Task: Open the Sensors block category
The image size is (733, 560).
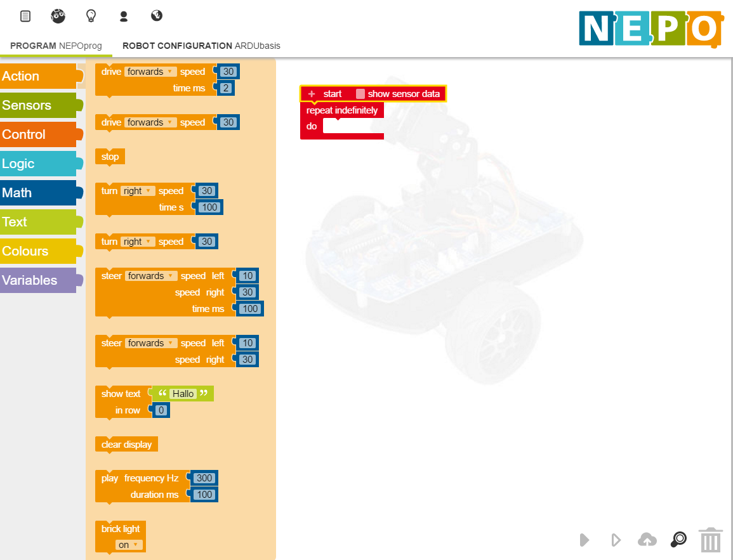Action: point(41,105)
